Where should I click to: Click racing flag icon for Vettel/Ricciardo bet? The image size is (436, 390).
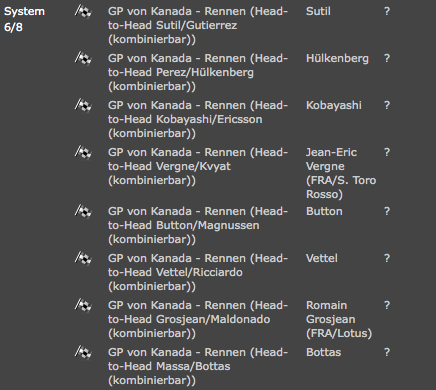[83, 259]
